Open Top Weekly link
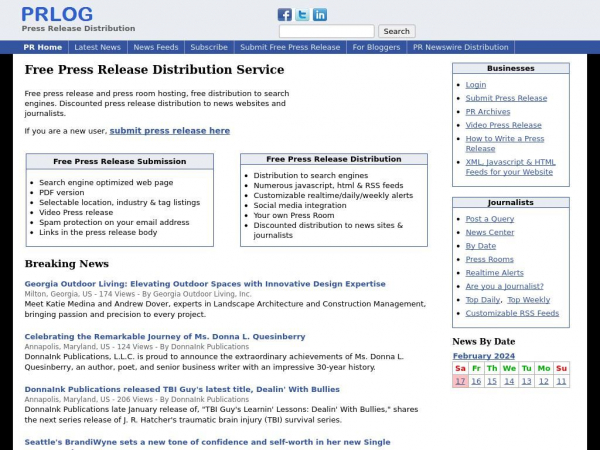 pos(528,300)
